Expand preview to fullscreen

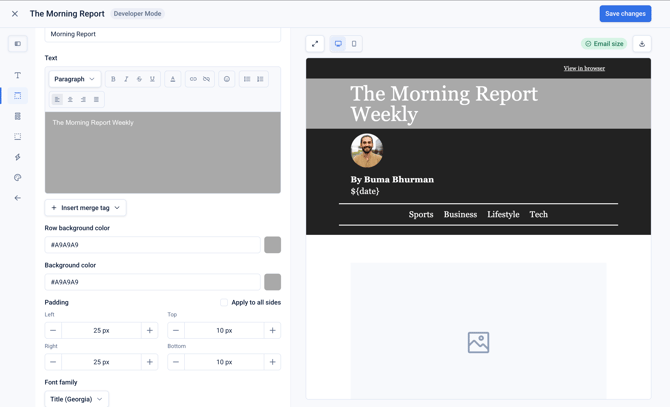click(315, 44)
